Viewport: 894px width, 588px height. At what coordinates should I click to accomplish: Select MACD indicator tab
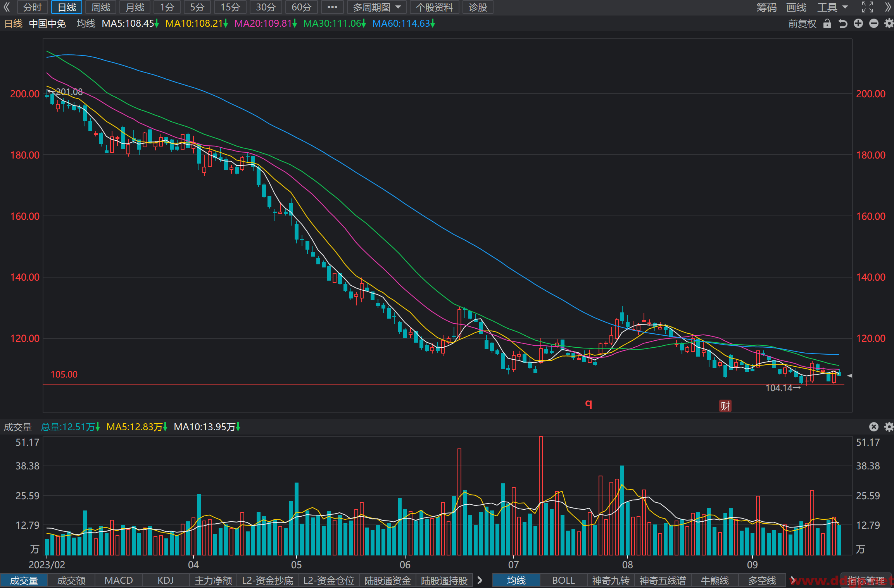(119, 580)
